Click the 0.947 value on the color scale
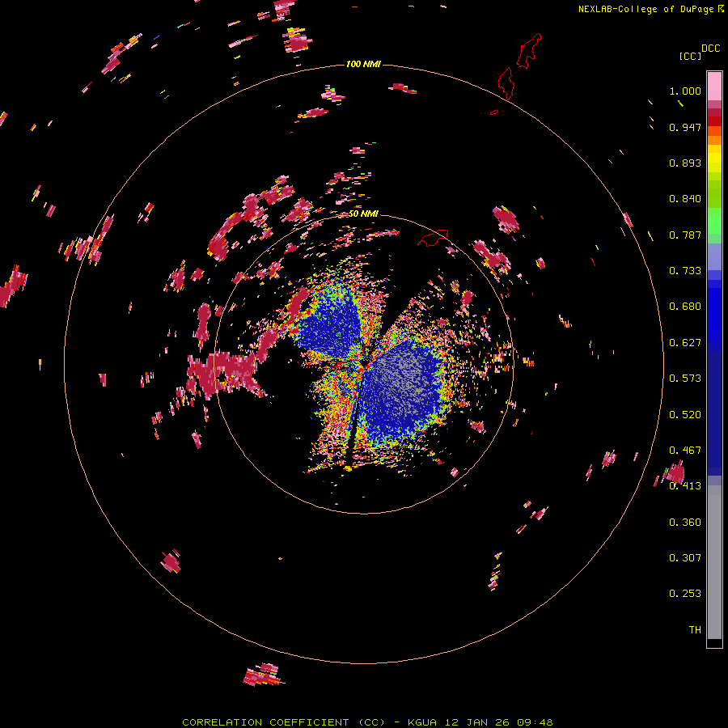Image resolution: width=728 pixels, height=728 pixels. pos(685,127)
